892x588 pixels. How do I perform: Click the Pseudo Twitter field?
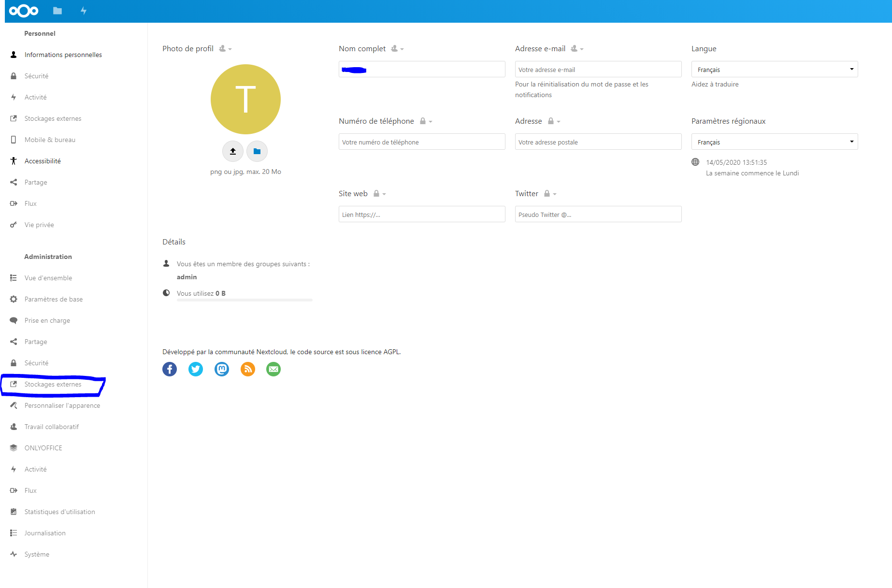598,214
